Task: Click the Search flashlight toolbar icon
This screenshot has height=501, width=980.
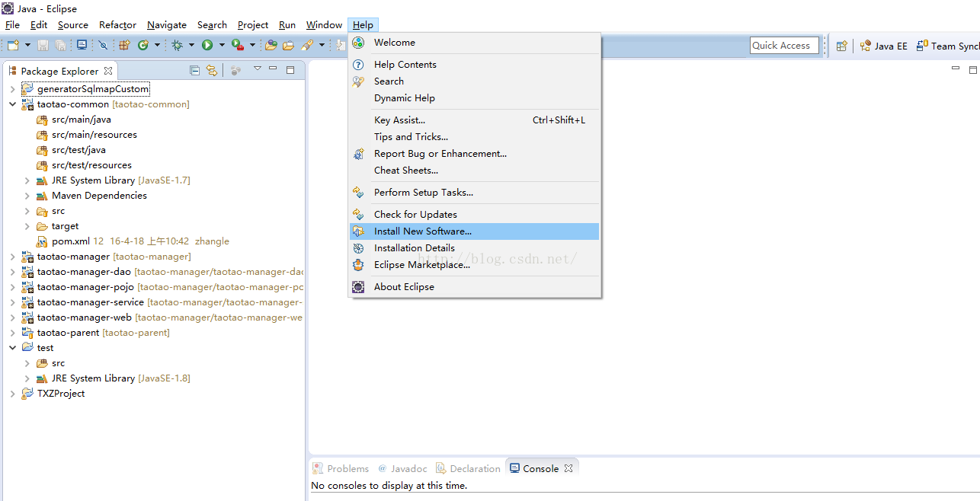Action: coord(307,46)
